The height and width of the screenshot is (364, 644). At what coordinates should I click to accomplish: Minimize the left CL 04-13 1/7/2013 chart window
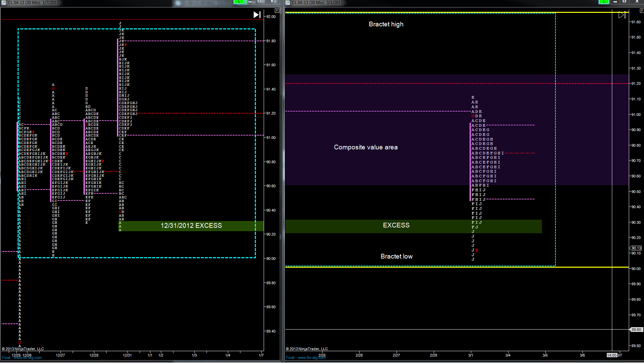(x=250, y=2)
